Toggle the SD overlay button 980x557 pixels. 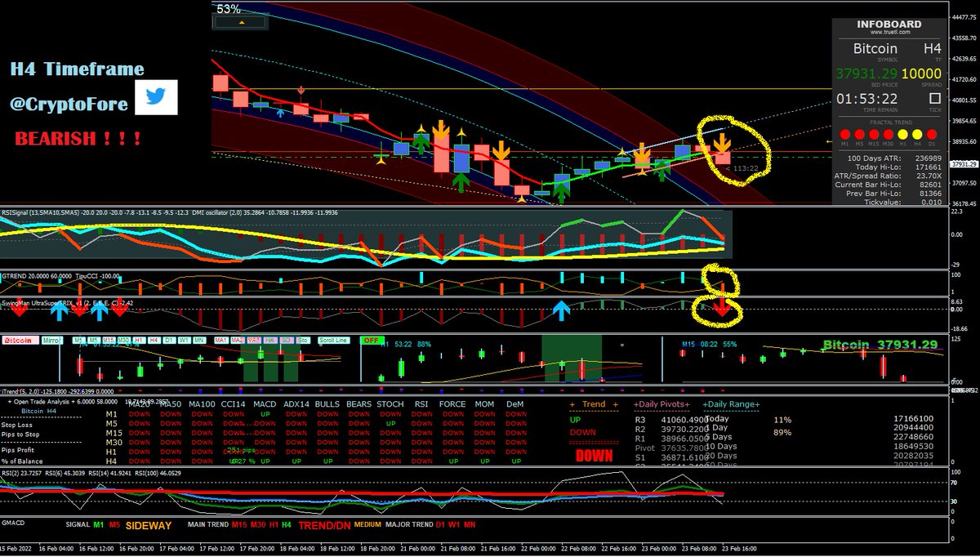point(286,340)
